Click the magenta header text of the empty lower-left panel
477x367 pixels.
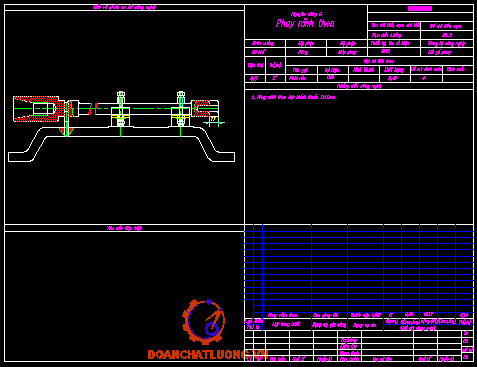click(124, 228)
